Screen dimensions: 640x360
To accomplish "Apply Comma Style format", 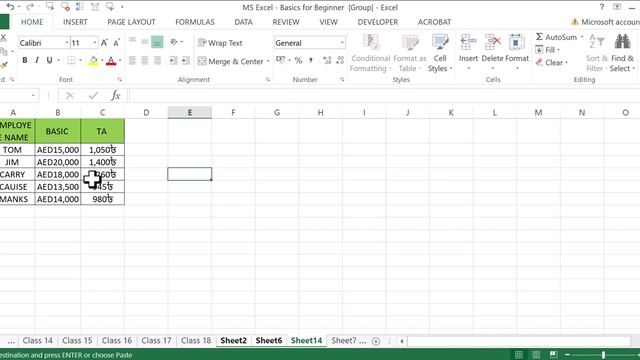I will [311, 60].
